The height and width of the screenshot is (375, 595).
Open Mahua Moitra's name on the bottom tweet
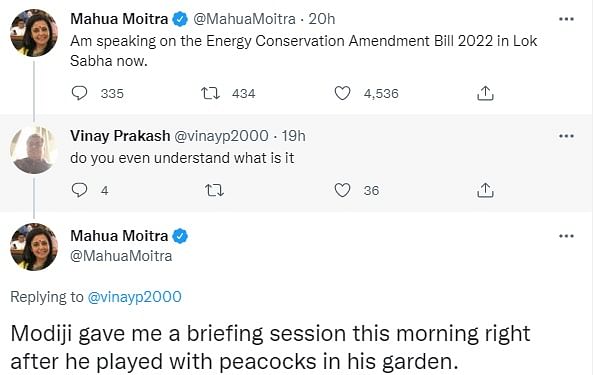(119, 236)
